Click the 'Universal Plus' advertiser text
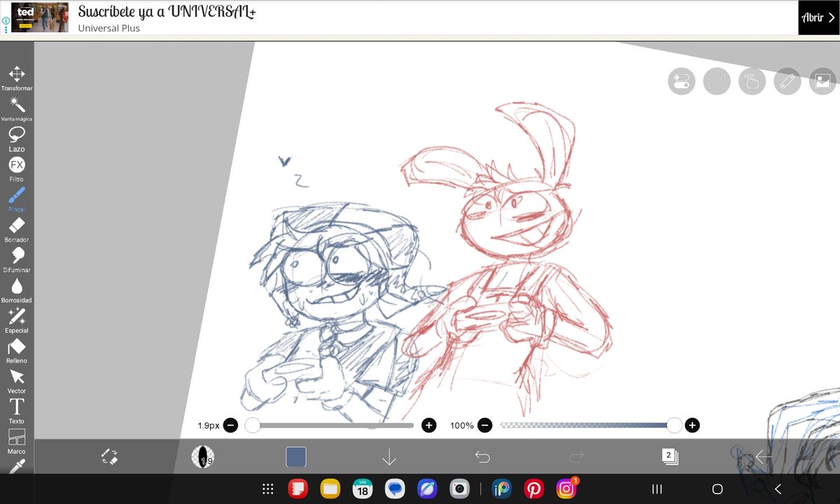Viewport: 840px width, 504px height. click(x=109, y=28)
